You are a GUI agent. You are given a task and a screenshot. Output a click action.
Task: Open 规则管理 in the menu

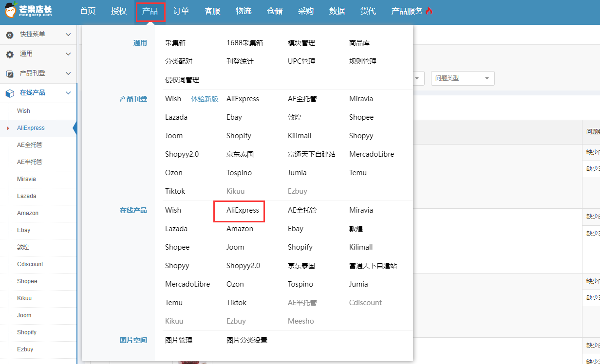pyautogui.click(x=363, y=61)
